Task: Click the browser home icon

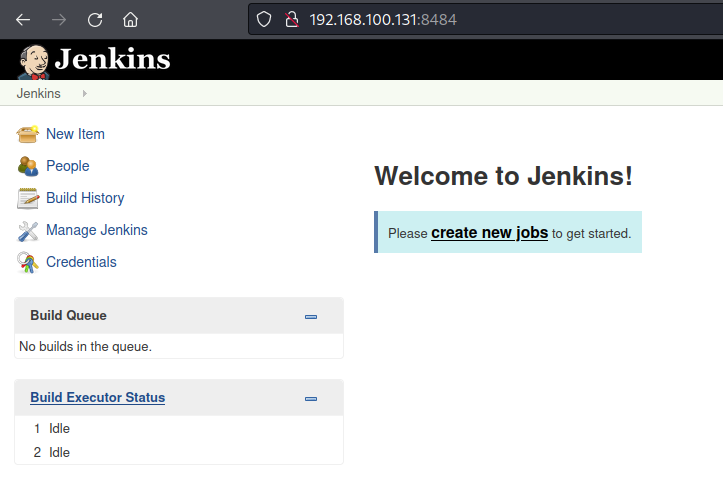Action: 130,19
